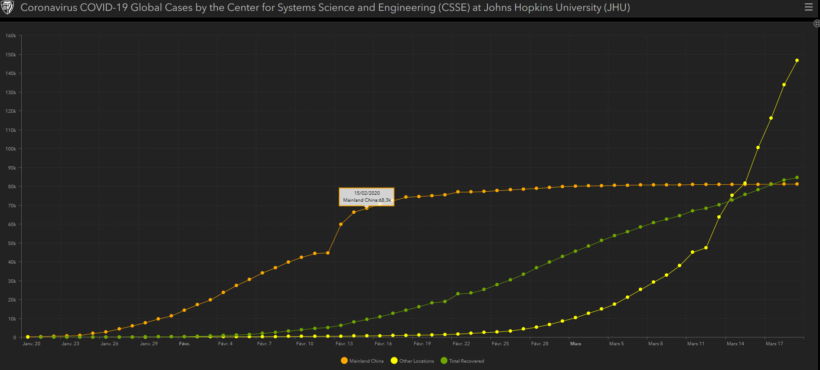Select the highest Other Locations data point

tap(797, 61)
